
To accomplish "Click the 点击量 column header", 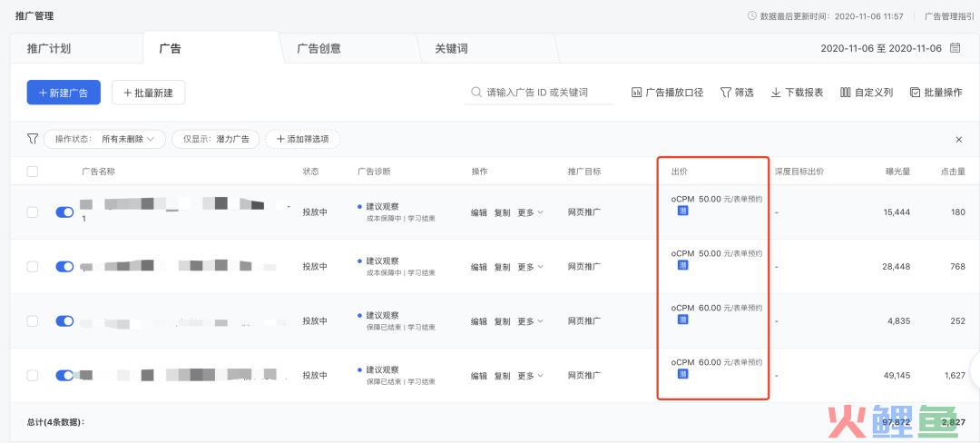I will pos(953,172).
